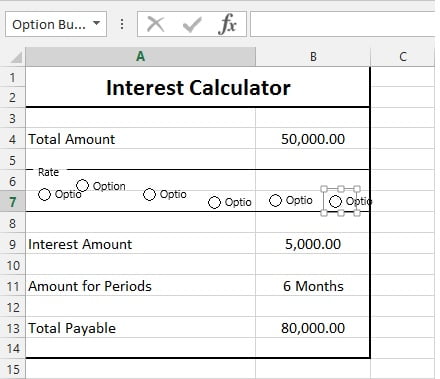Click the Interest Calculator title cell

pos(198,87)
